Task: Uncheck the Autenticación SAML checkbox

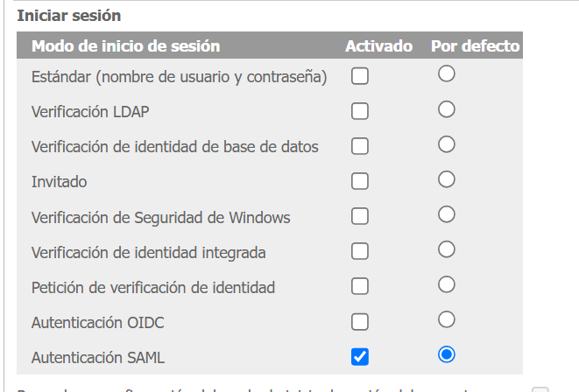Action: click(359, 357)
